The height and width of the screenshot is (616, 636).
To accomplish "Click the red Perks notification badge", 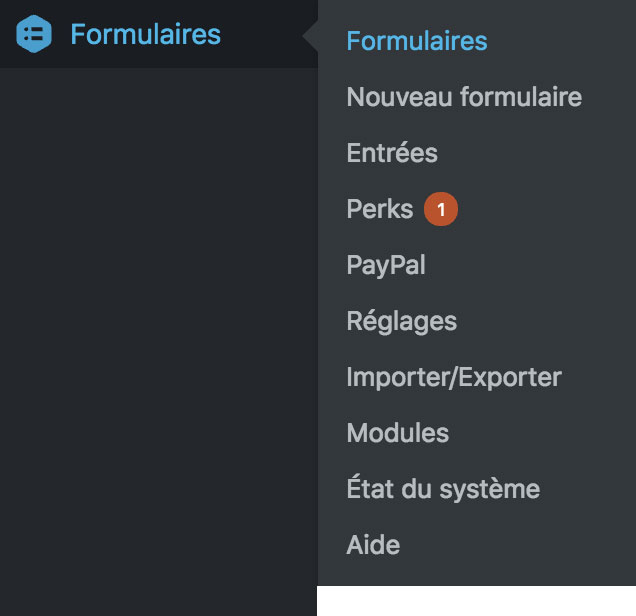I will [440, 209].
